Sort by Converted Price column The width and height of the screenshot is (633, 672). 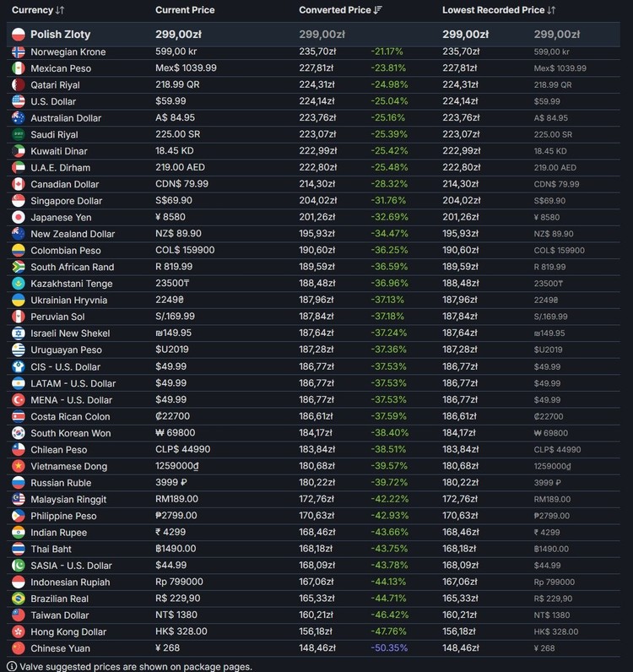tap(340, 10)
